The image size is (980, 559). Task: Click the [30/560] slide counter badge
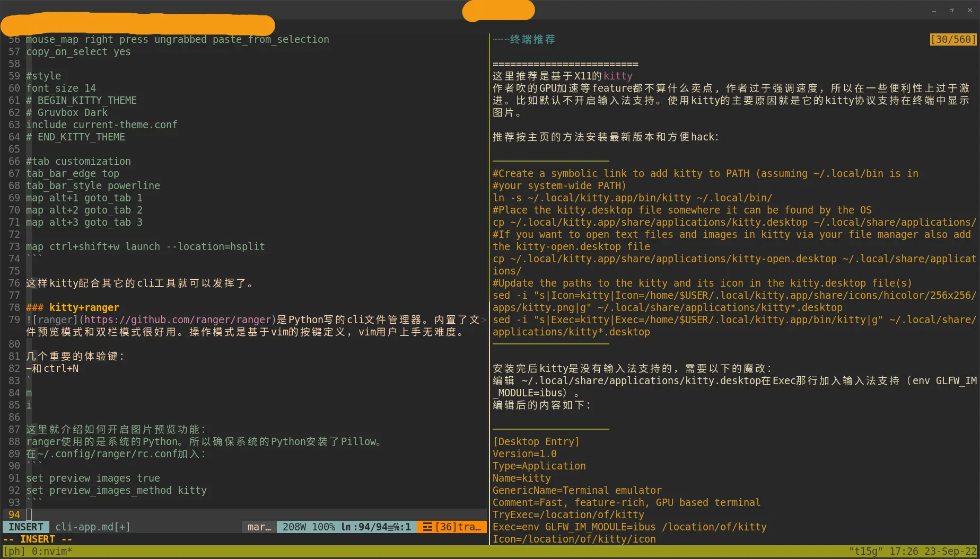(953, 39)
